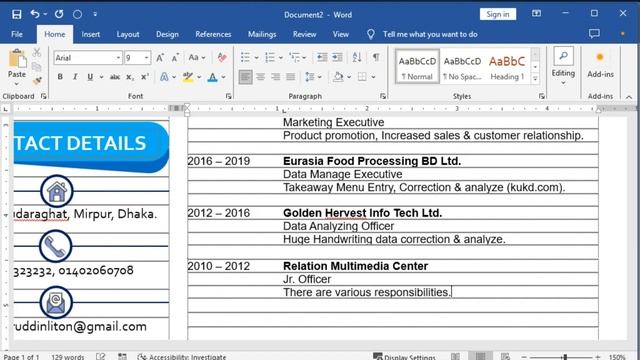Toggle bold formatting
Viewport: 640px width, 360px height.
[60, 77]
